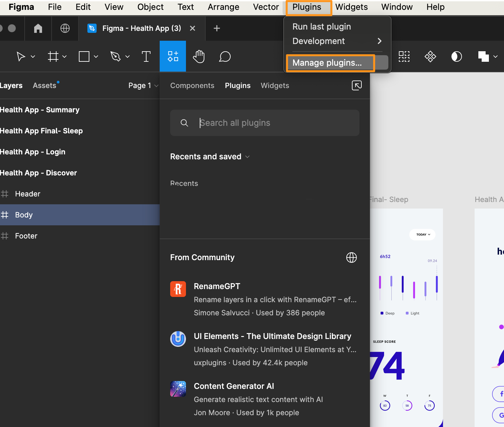Select the Hand tool
Viewport: 504px width, 427px height.
pyautogui.click(x=199, y=56)
